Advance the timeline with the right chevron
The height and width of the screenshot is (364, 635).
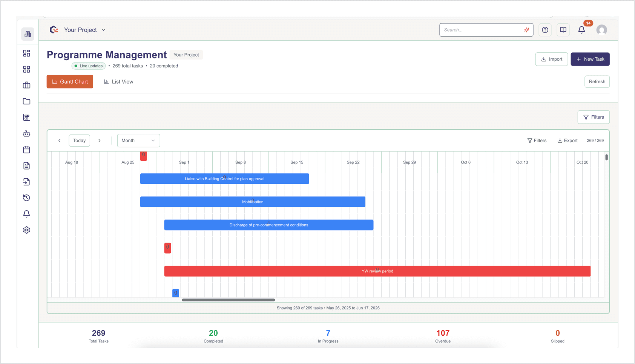pyautogui.click(x=100, y=140)
